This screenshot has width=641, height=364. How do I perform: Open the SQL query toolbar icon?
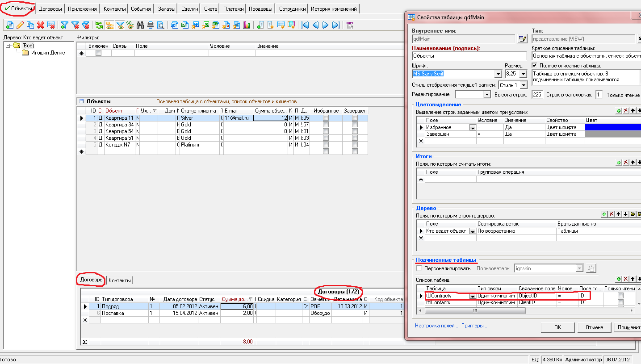pyautogui.click(x=130, y=25)
